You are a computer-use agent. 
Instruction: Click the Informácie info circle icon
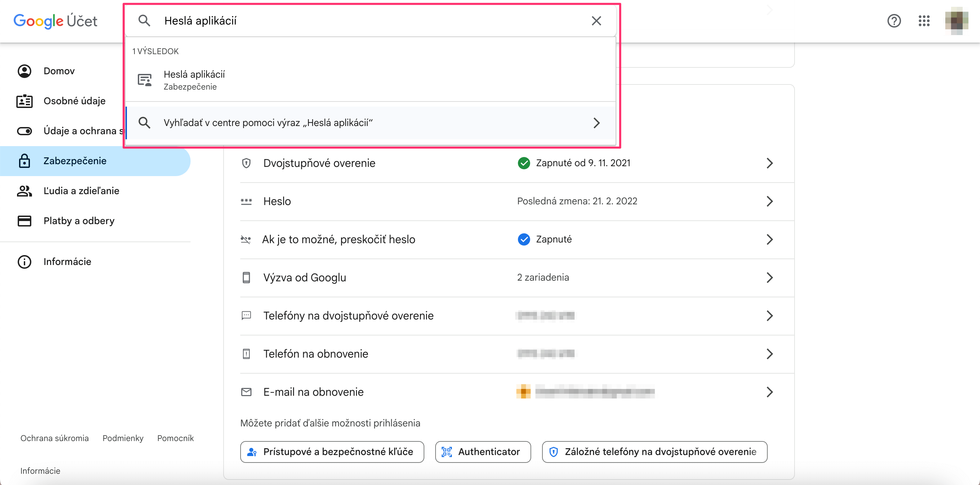pyautogui.click(x=24, y=262)
